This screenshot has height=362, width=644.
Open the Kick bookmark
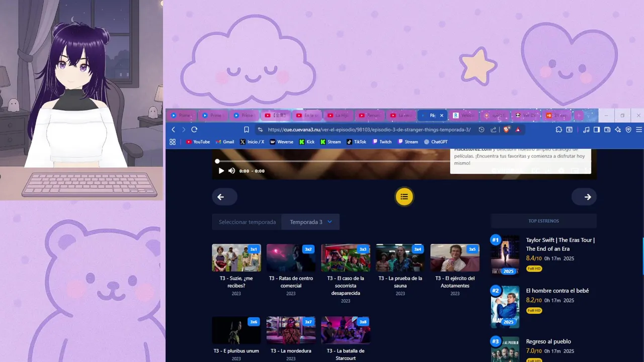pos(306,142)
